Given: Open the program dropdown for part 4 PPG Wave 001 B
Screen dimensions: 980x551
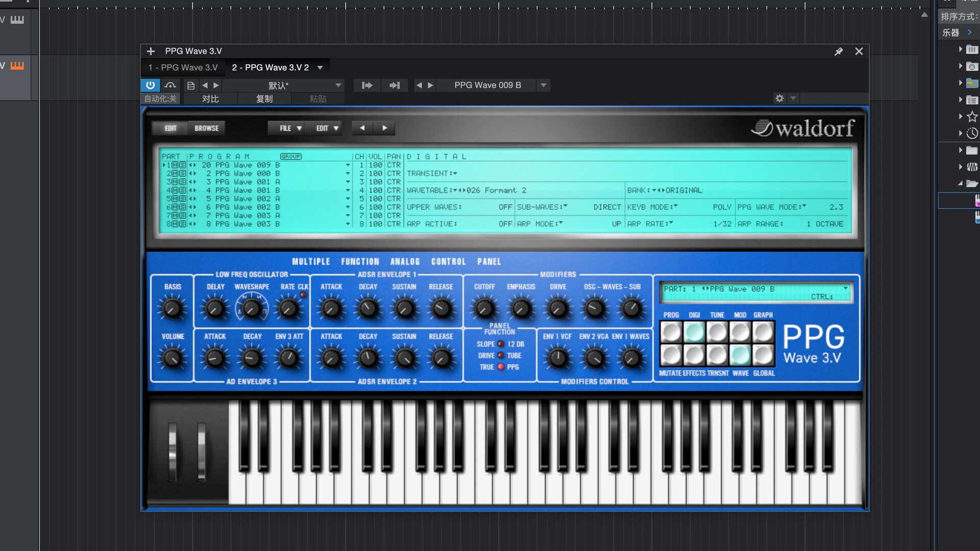Looking at the screenshot, I should pos(348,190).
